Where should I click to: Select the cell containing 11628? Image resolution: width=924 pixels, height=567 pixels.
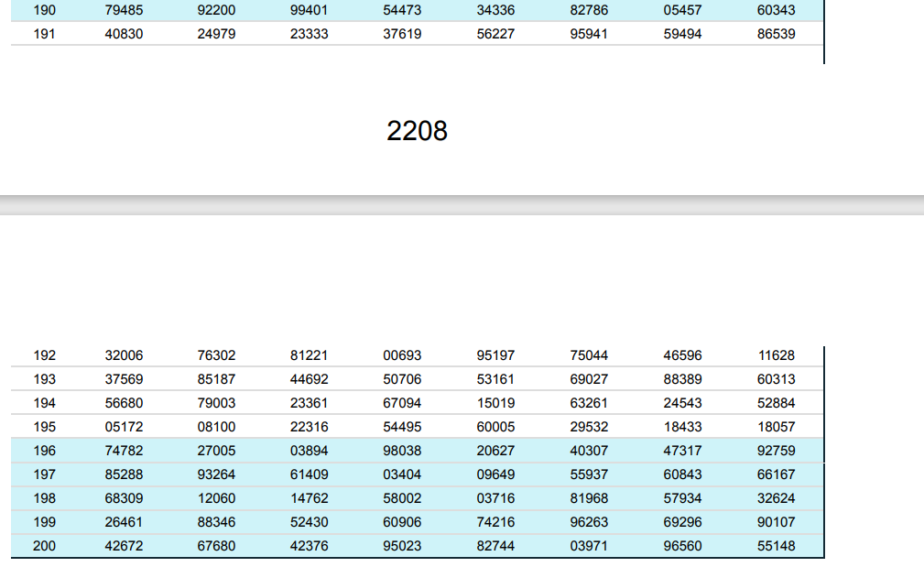[774, 355]
